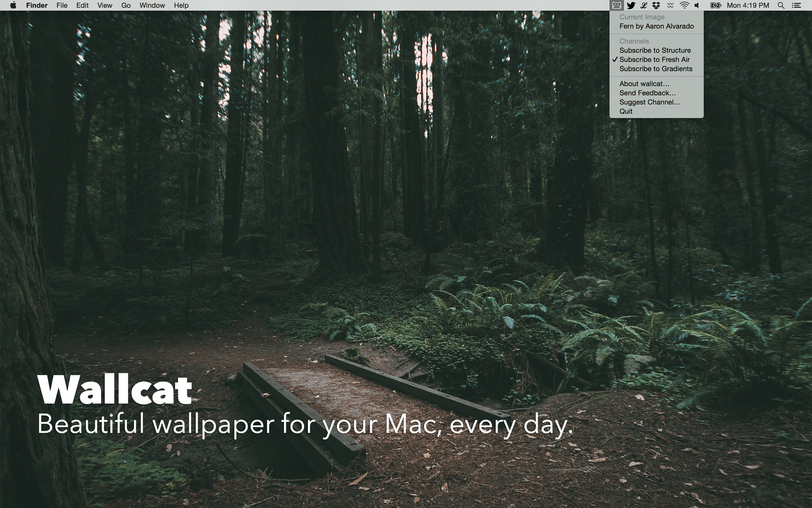Subscribe to Gradients channel
The width and height of the screenshot is (812, 508).
coord(656,69)
